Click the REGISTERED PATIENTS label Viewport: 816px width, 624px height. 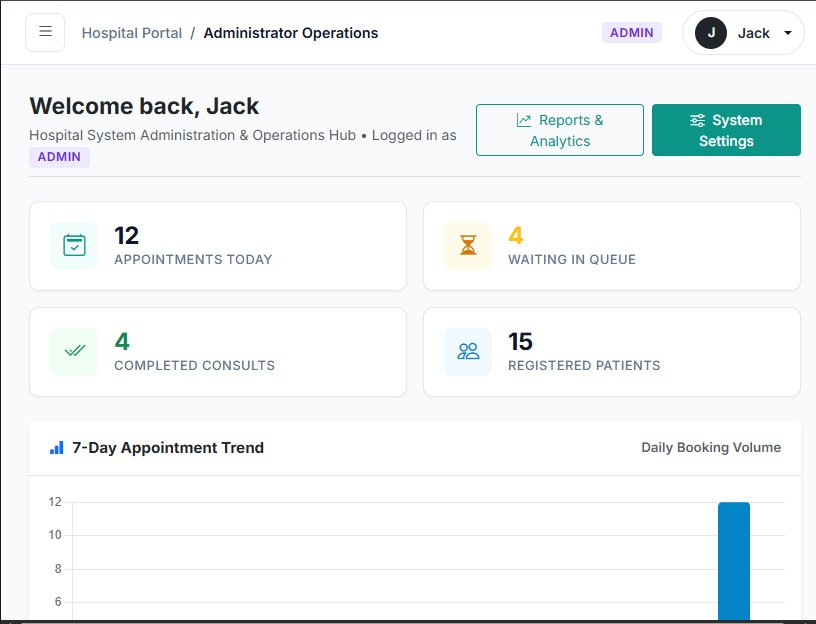coord(584,365)
